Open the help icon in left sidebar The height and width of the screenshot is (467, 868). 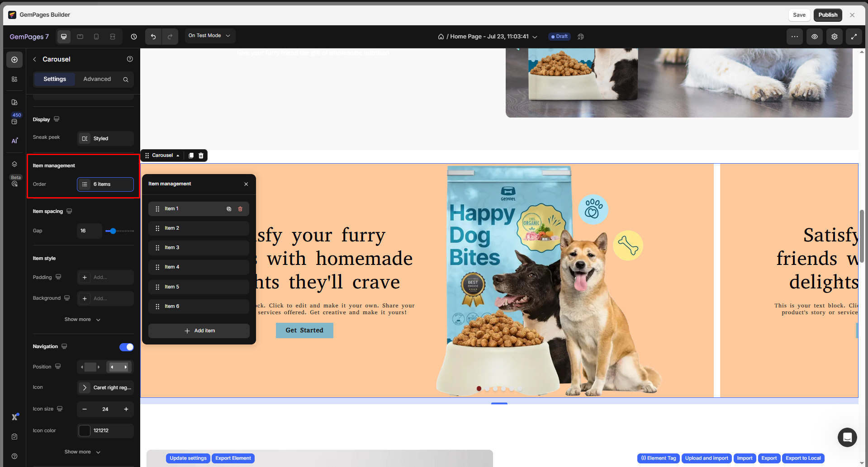[14, 456]
